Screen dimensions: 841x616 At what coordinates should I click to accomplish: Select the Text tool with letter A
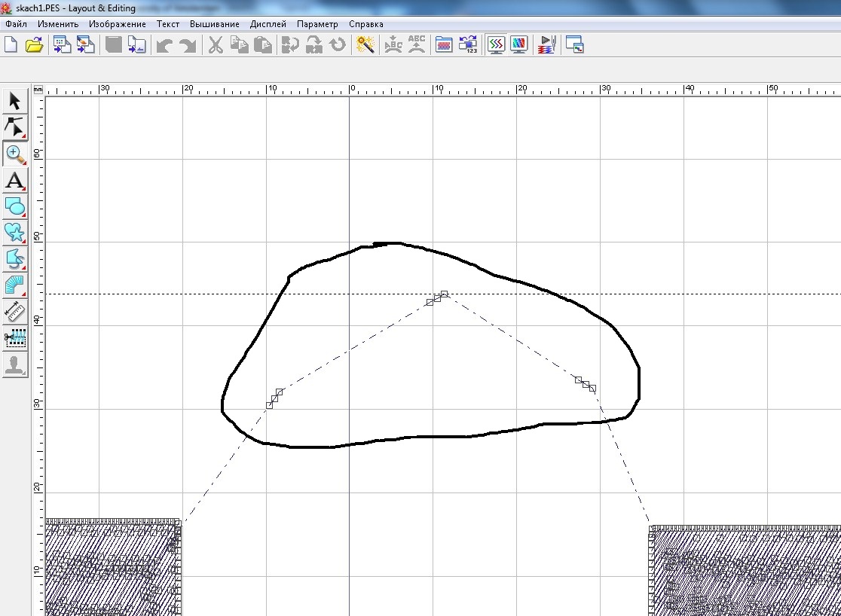click(x=15, y=181)
